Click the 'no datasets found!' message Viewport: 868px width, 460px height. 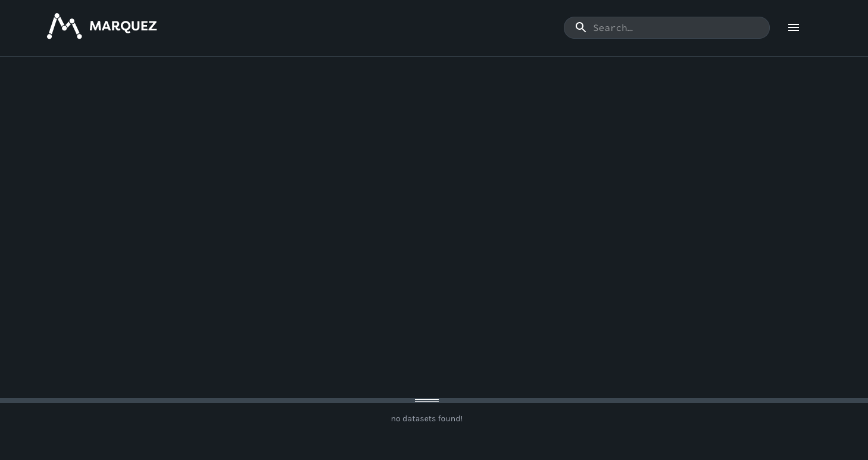(426, 418)
